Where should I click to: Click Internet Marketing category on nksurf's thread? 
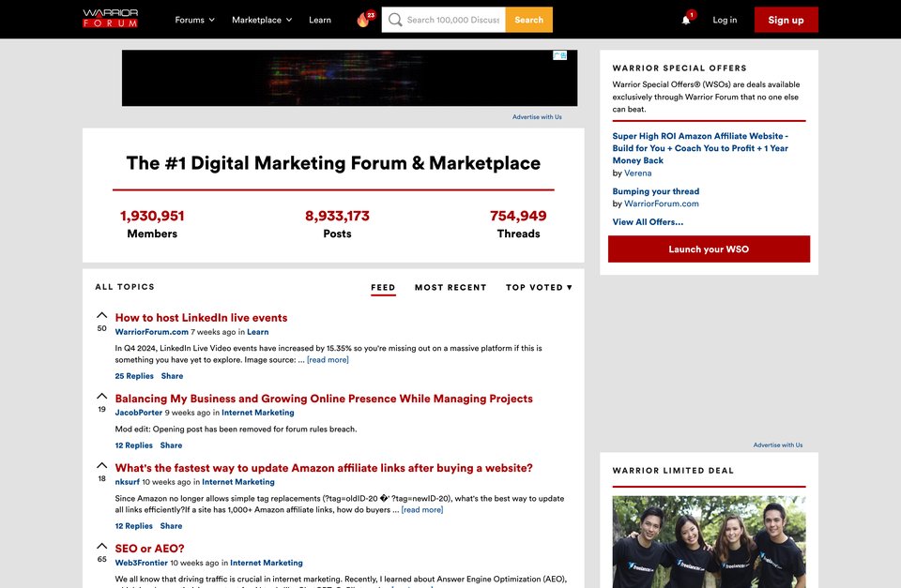238,482
